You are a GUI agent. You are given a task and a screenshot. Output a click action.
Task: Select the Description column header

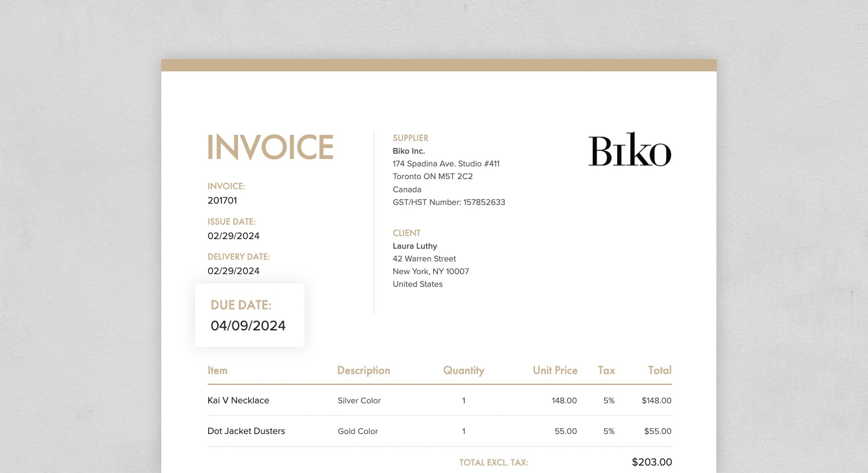[363, 371]
